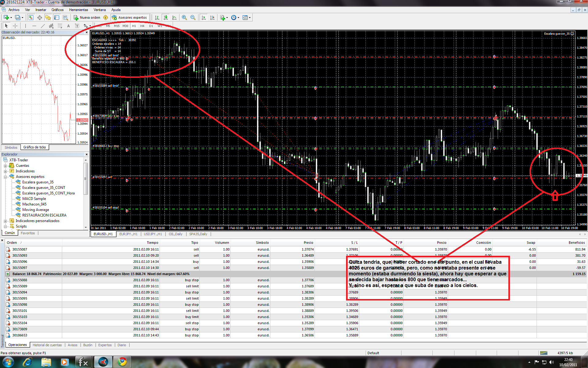Zoom in on the chart
588x368 pixels.
pos(184,17)
